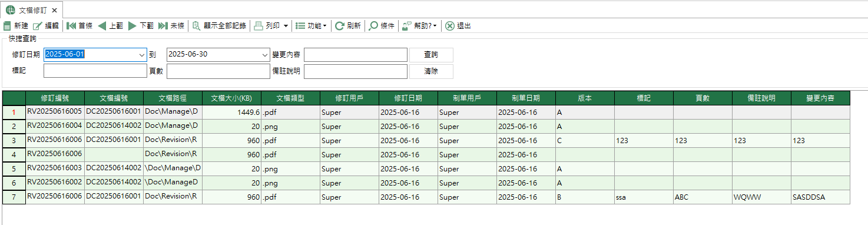Expand the start date 2025-06-01 dropdown
868x225 pixels.
click(x=141, y=55)
